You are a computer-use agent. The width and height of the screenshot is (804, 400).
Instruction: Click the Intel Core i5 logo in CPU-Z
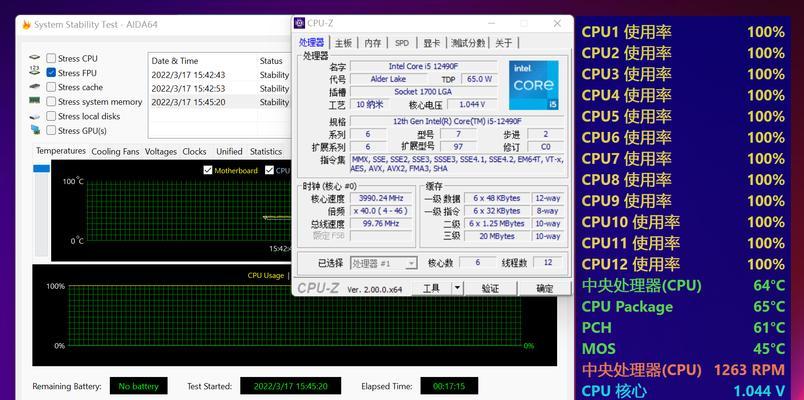pos(534,85)
